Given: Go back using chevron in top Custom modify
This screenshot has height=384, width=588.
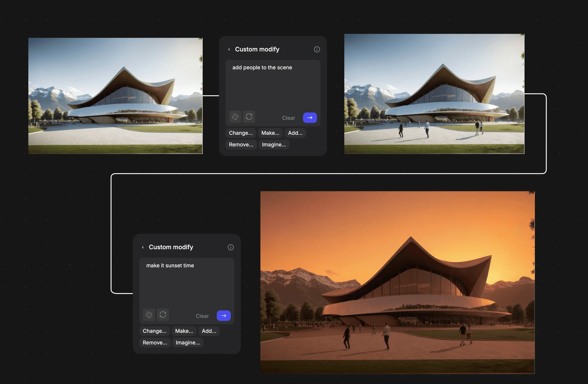Looking at the screenshot, I should coord(229,49).
